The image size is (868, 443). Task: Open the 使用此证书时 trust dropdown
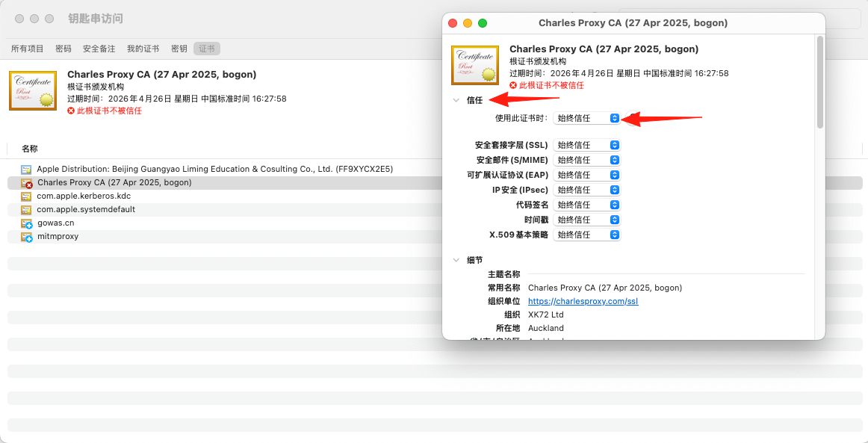click(x=588, y=118)
